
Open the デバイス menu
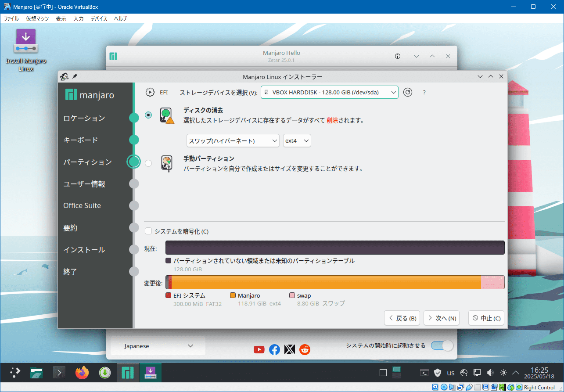click(x=99, y=18)
